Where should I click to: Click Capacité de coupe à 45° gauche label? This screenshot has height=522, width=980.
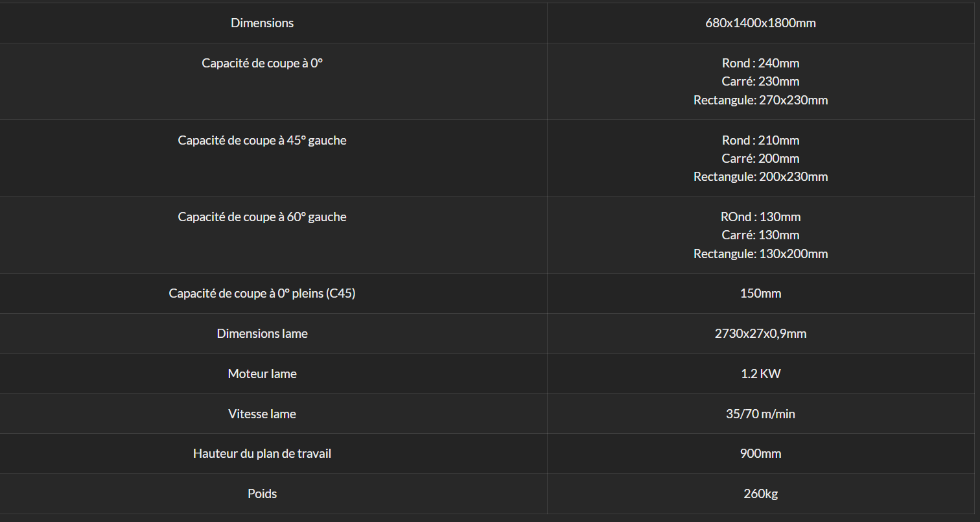(x=262, y=140)
